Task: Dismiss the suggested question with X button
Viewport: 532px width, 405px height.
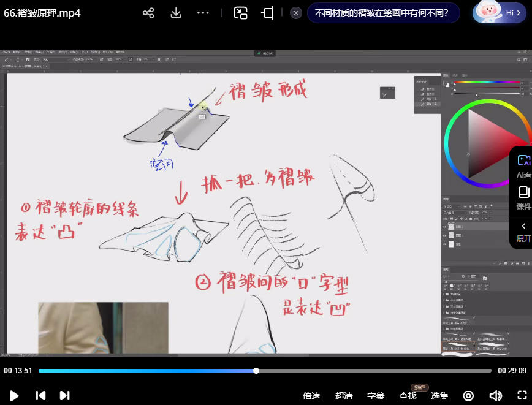Action: click(296, 13)
